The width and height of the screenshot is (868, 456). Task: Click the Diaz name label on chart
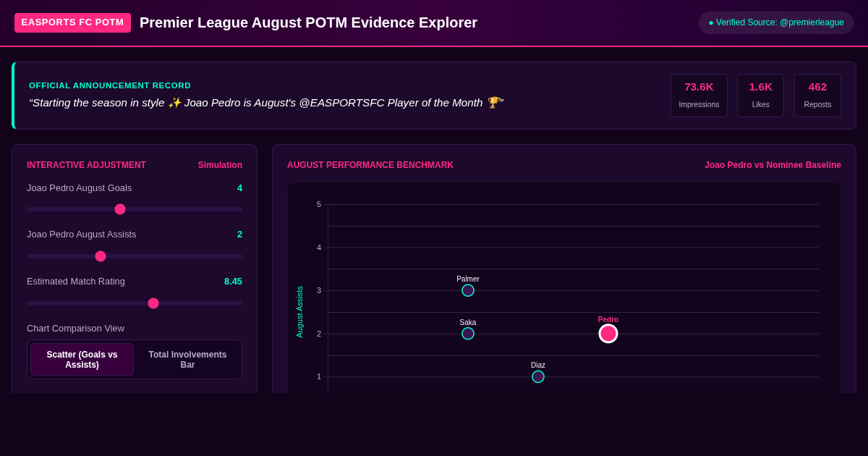point(538,365)
